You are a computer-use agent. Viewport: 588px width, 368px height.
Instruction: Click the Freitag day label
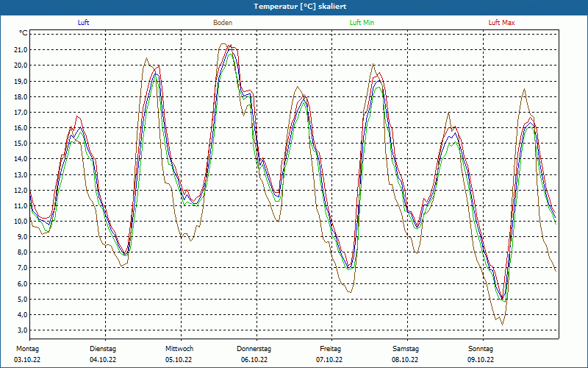pyautogui.click(x=330, y=349)
